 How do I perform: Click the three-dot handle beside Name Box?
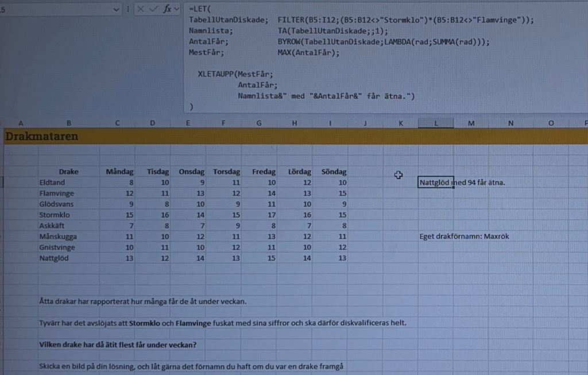tap(128, 9)
